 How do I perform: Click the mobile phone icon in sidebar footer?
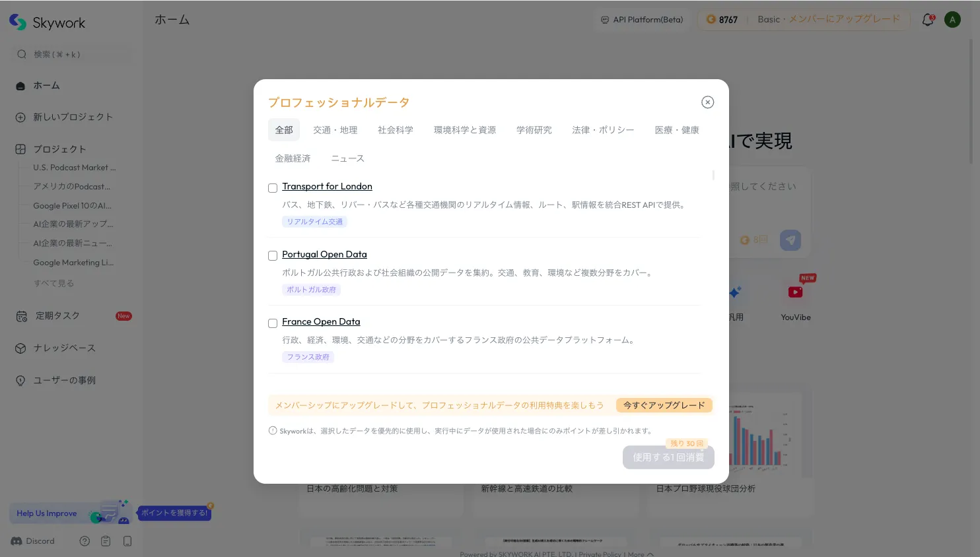(x=127, y=541)
